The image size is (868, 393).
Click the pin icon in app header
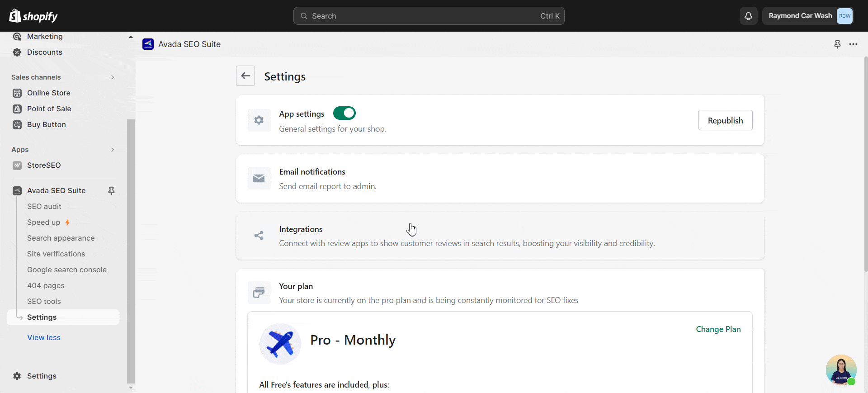(837, 44)
